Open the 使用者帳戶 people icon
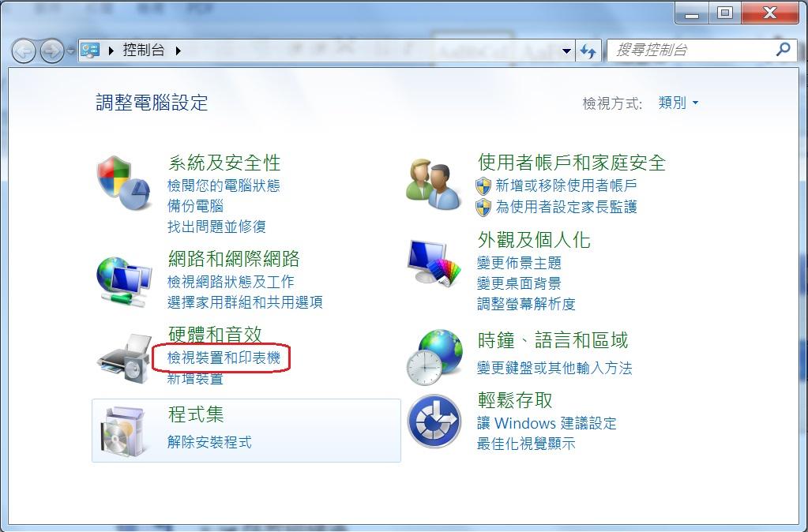 click(434, 184)
